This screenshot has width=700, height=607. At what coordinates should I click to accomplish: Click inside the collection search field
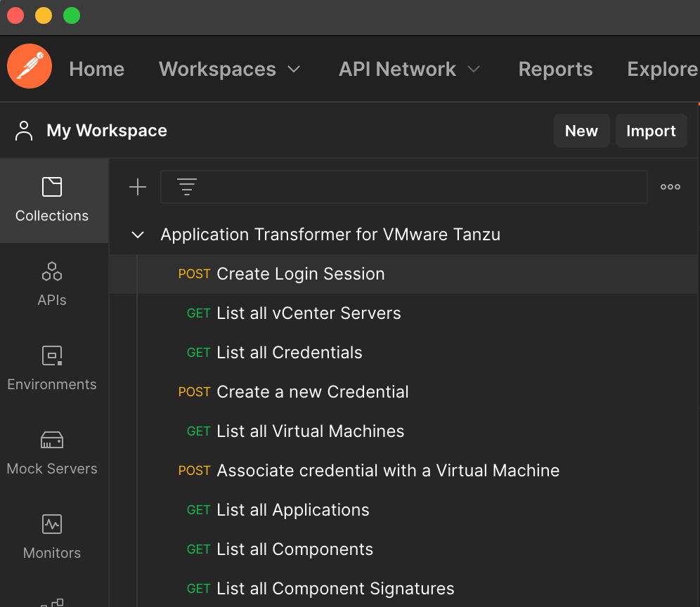pyautogui.click(x=404, y=187)
